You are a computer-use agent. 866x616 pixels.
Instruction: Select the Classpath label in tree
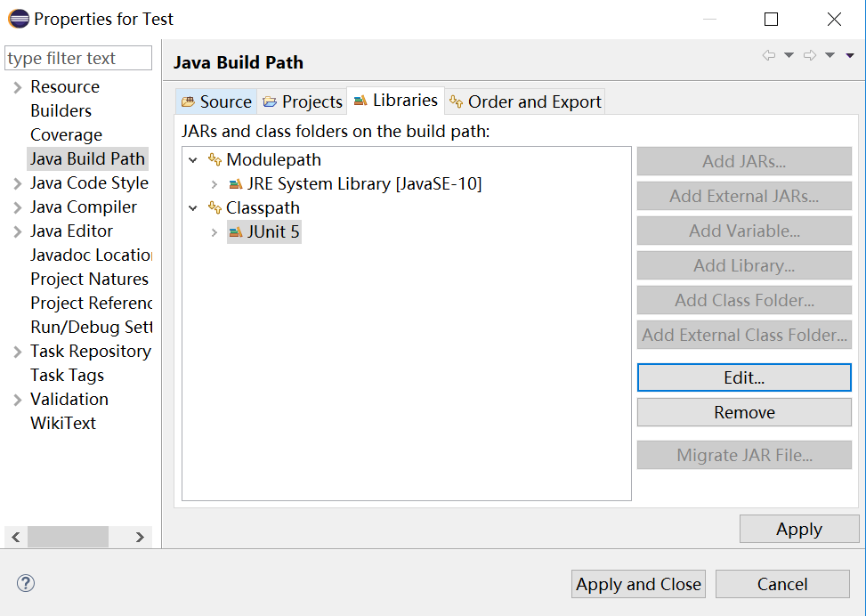click(263, 207)
